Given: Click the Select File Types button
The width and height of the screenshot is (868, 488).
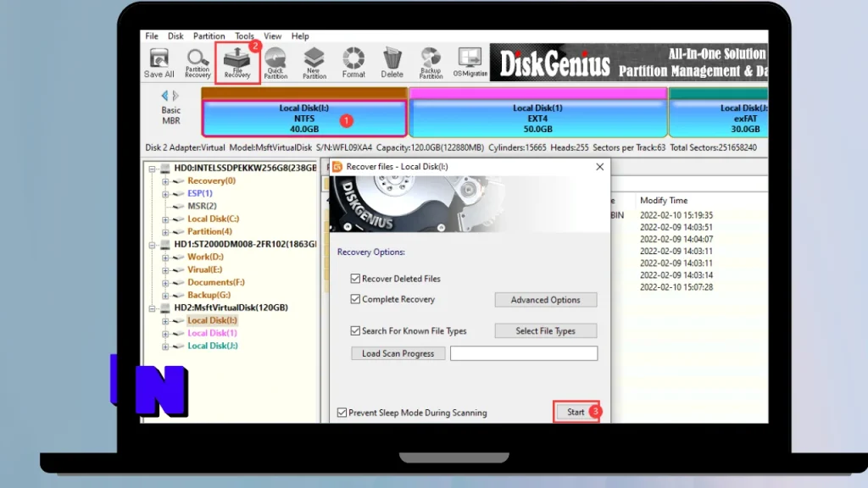Looking at the screenshot, I should pos(545,331).
